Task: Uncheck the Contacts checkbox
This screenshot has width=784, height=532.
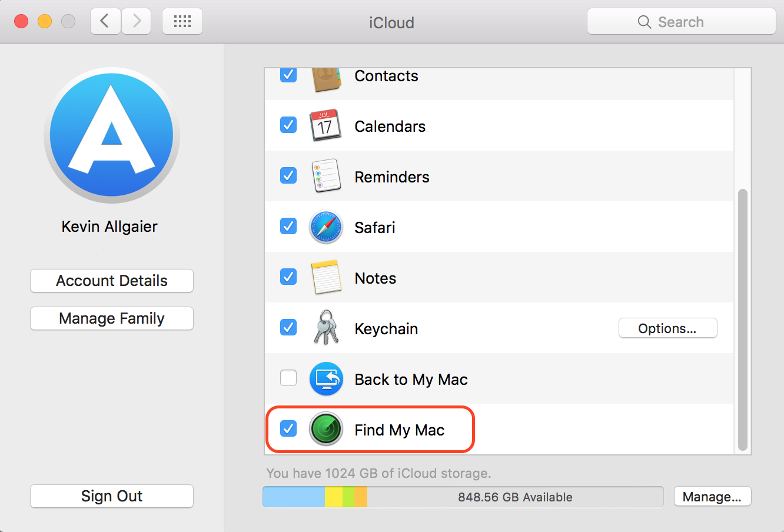Action: [288, 75]
